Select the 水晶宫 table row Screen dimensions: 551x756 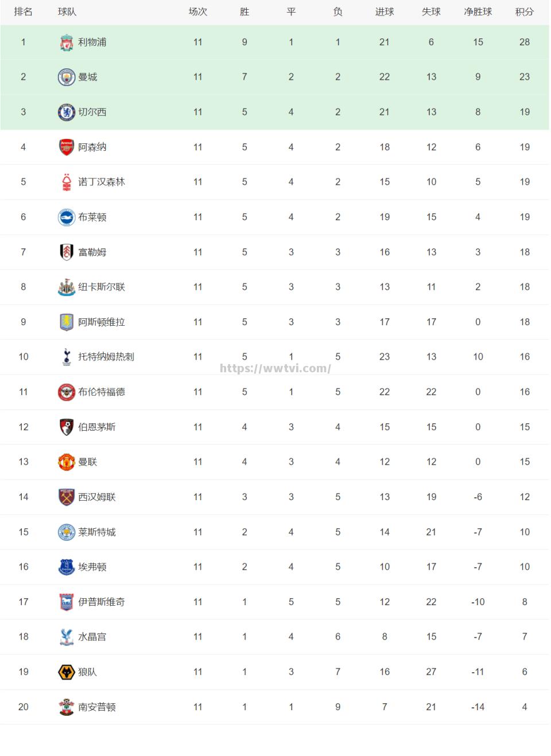tap(274, 637)
